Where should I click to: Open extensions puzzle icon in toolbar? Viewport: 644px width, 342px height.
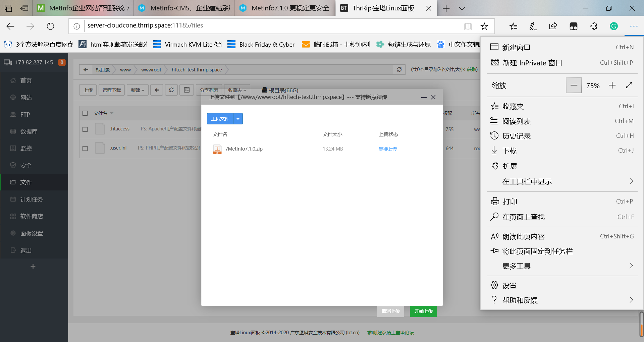(x=594, y=26)
